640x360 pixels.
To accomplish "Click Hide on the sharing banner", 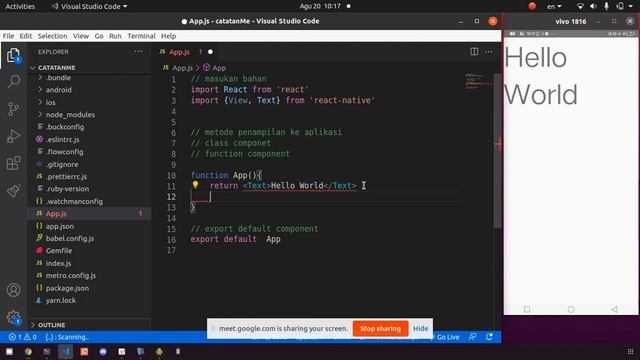I will 420,329.
